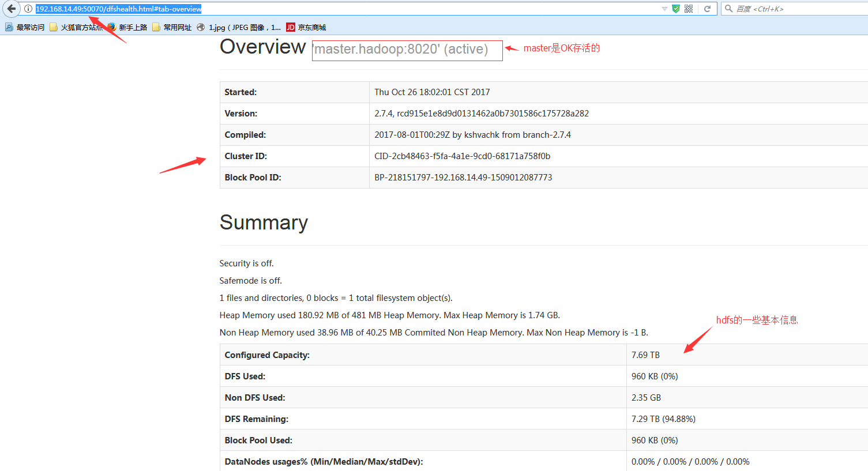Viewport: 868px width, 471px height.
Task: Open the site information icon in address bar
Action: click(x=28, y=9)
